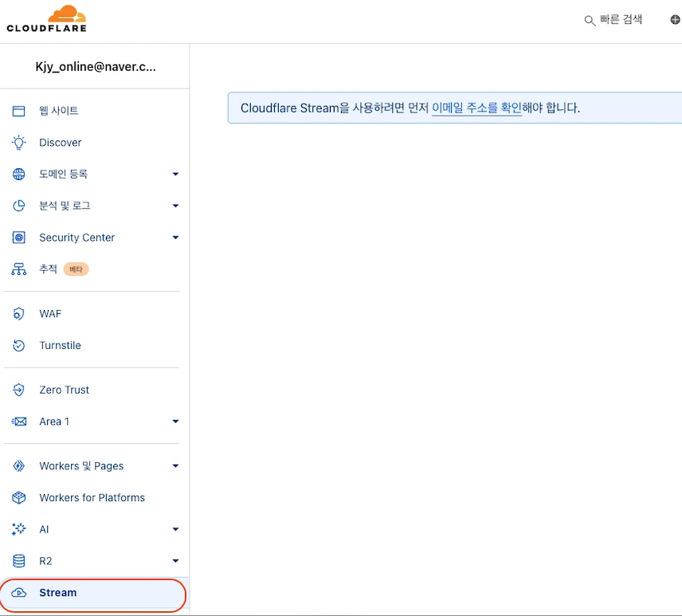Click the AI sparkle icon
The height and width of the screenshot is (616, 682).
[x=18, y=529]
